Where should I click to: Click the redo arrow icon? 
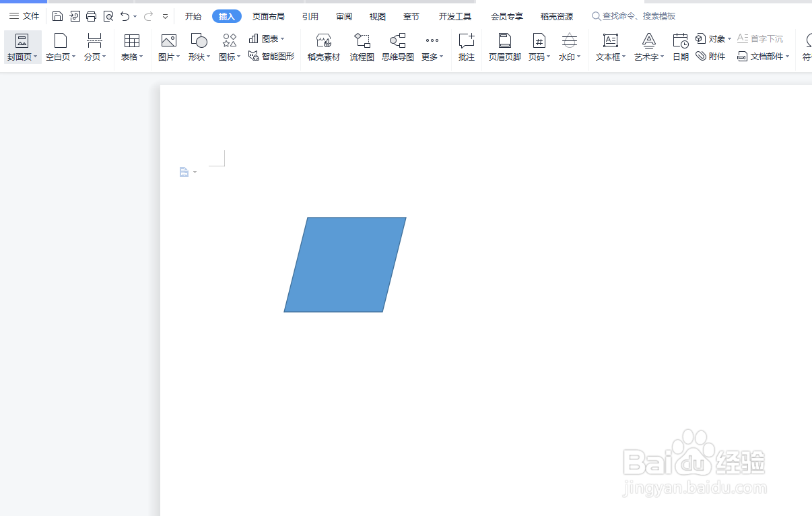coord(148,16)
